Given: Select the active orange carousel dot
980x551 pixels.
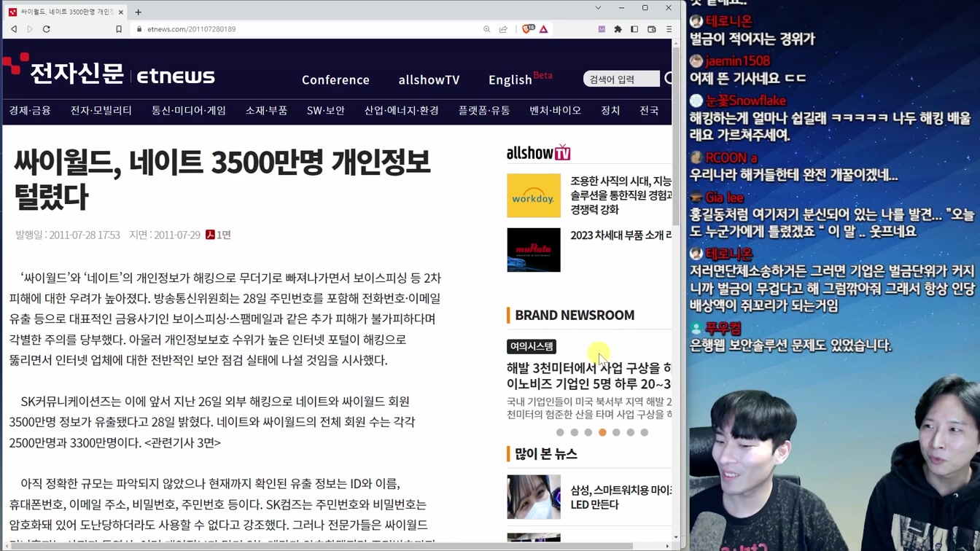Looking at the screenshot, I should [x=602, y=432].
